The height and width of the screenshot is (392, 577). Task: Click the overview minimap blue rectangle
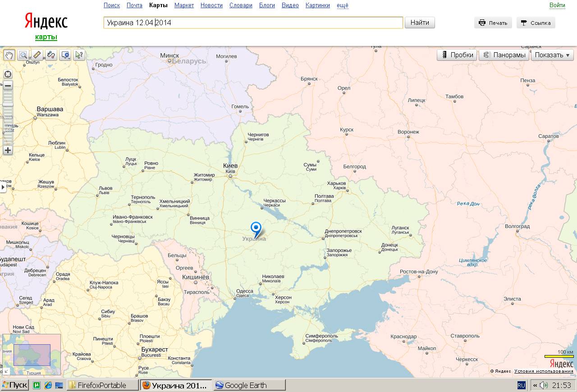pyautogui.click(x=32, y=355)
